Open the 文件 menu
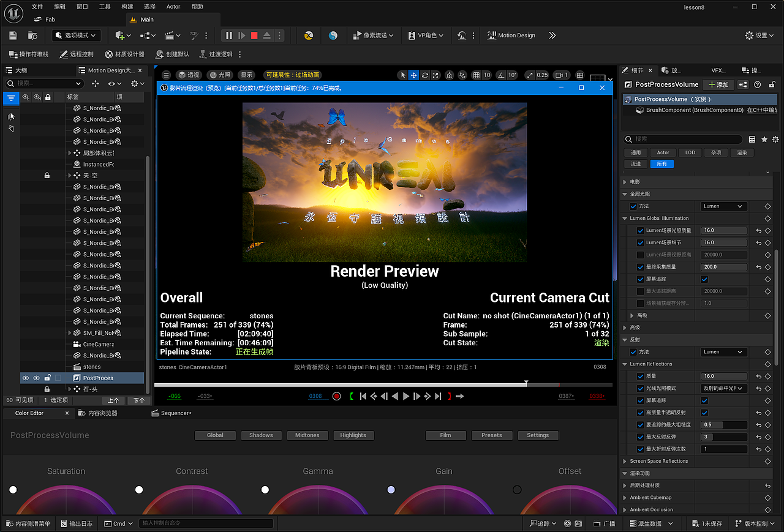The image size is (784, 532). click(x=37, y=7)
